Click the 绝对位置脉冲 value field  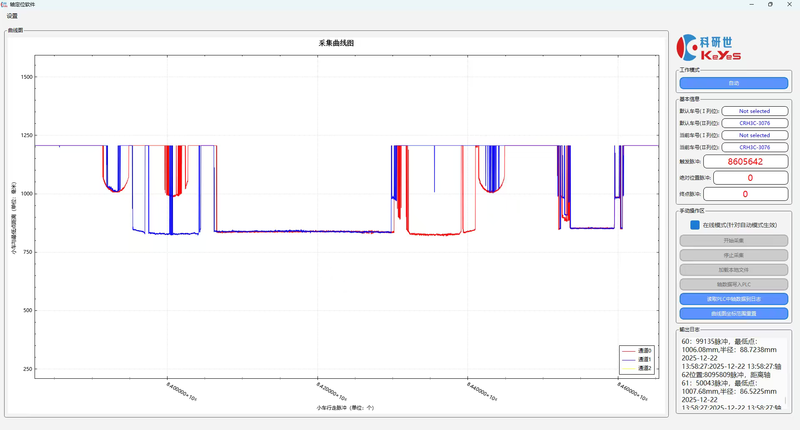(x=746, y=177)
